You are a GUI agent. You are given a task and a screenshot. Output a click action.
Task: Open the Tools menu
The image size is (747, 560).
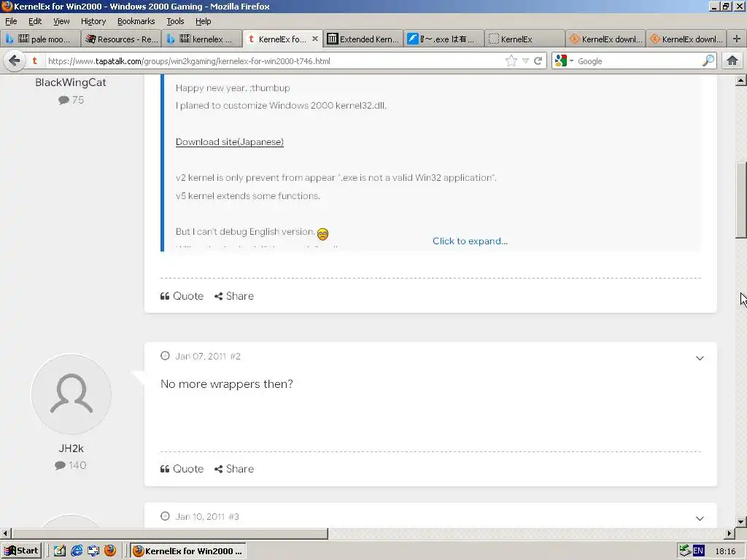click(x=175, y=21)
